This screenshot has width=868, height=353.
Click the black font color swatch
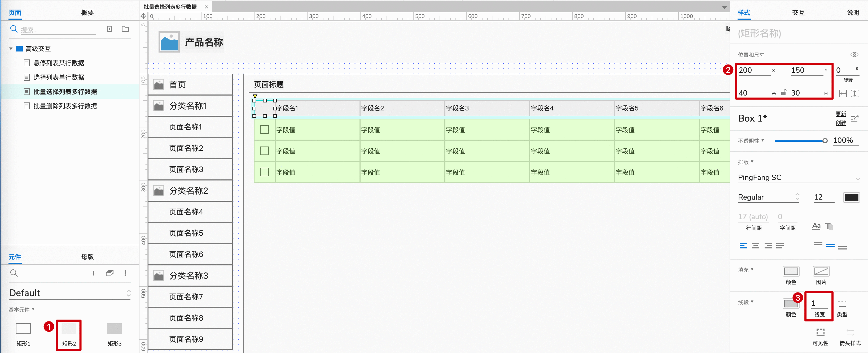coord(851,197)
